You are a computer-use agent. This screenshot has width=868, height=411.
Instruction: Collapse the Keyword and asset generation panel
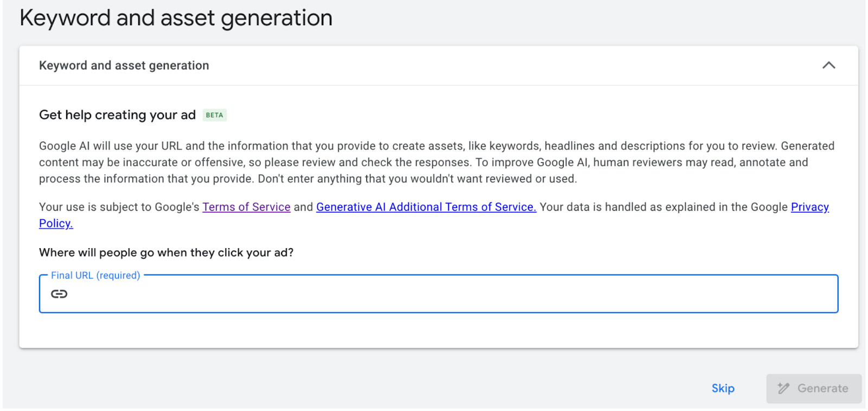[x=828, y=65]
